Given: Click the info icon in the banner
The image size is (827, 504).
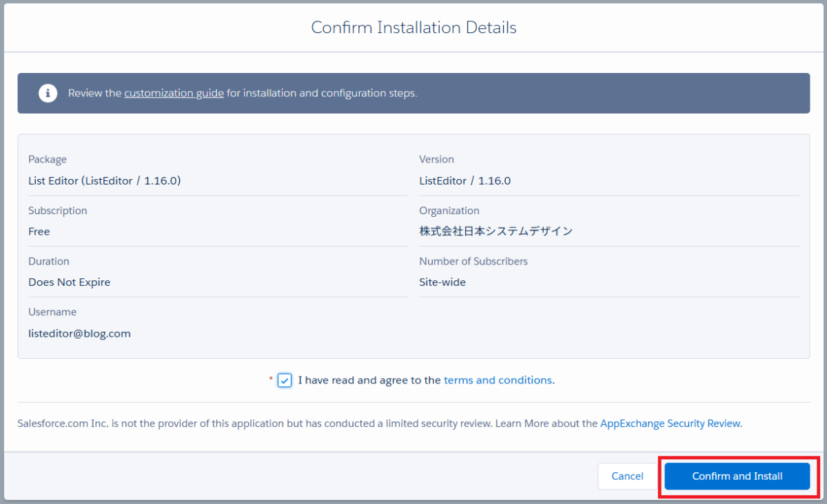Looking at the screenshot, I should [48, 93].
